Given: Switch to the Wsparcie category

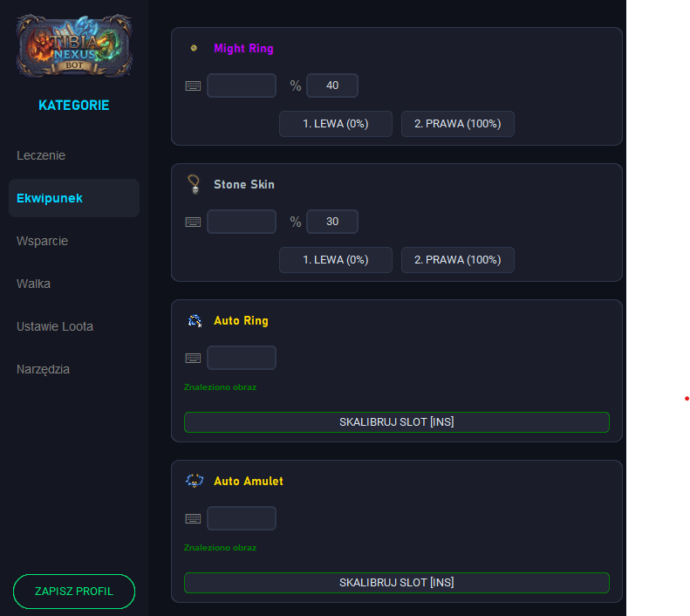Looking at the screenshot, I should (42, 241).
